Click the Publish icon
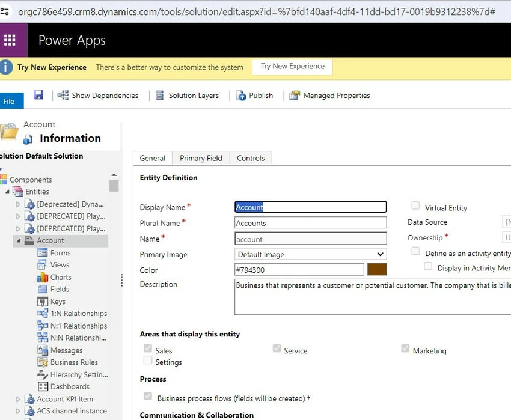The height and width of the screenshot is (420, 511). click(241, 95)
